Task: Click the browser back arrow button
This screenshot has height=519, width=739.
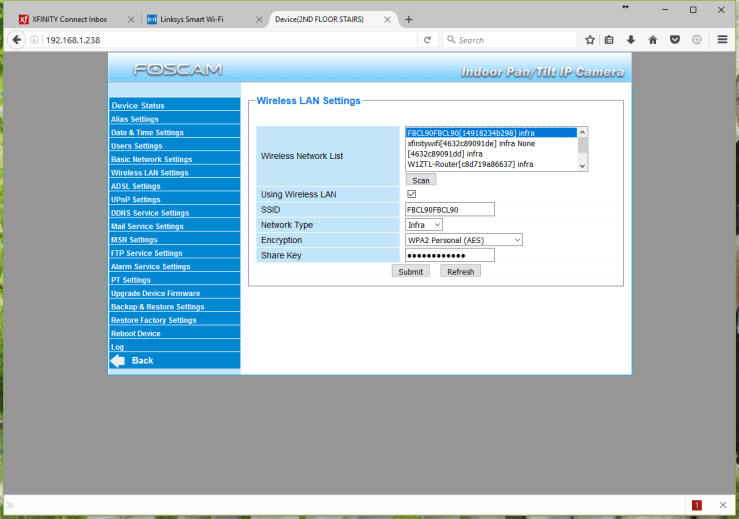Action: [x=16, y=40]
